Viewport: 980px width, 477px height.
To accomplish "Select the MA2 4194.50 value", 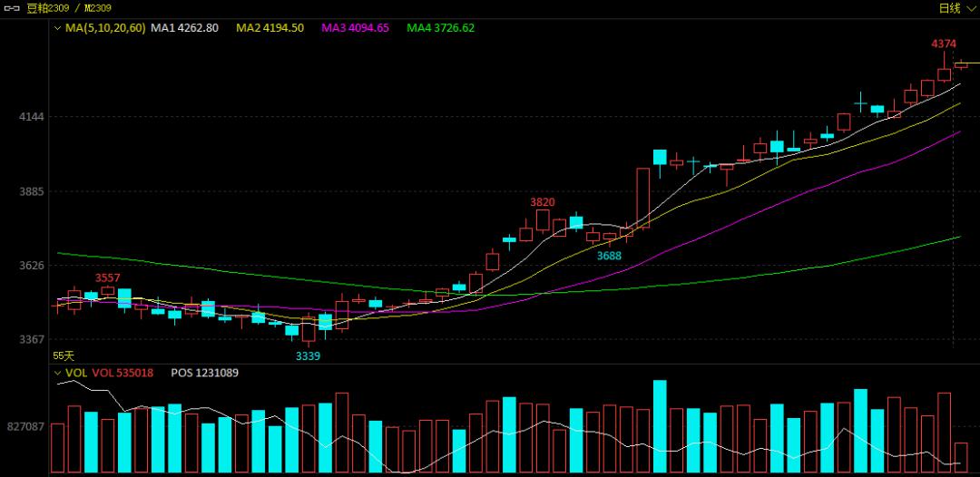I will [x=270, y=28].
